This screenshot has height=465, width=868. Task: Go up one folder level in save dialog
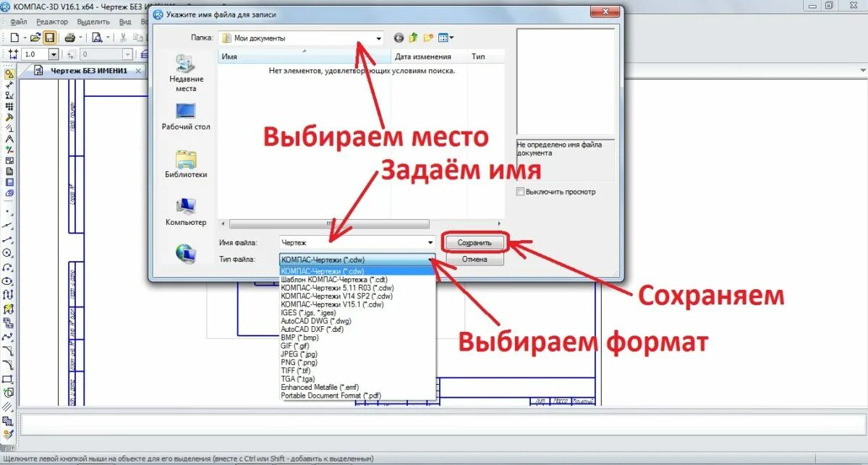[413, 38]
